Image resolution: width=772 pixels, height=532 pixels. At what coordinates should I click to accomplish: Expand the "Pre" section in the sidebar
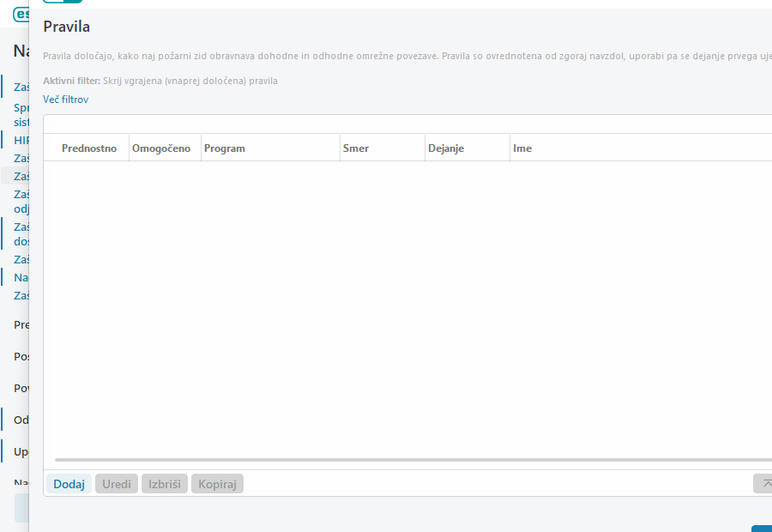click(x=21, y=325)
